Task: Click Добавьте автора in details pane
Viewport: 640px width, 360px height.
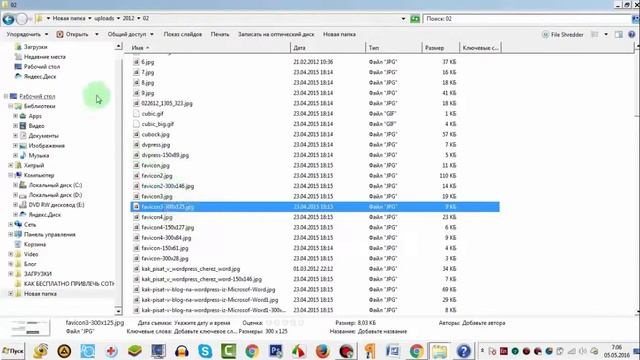Action: pos(483,323)
